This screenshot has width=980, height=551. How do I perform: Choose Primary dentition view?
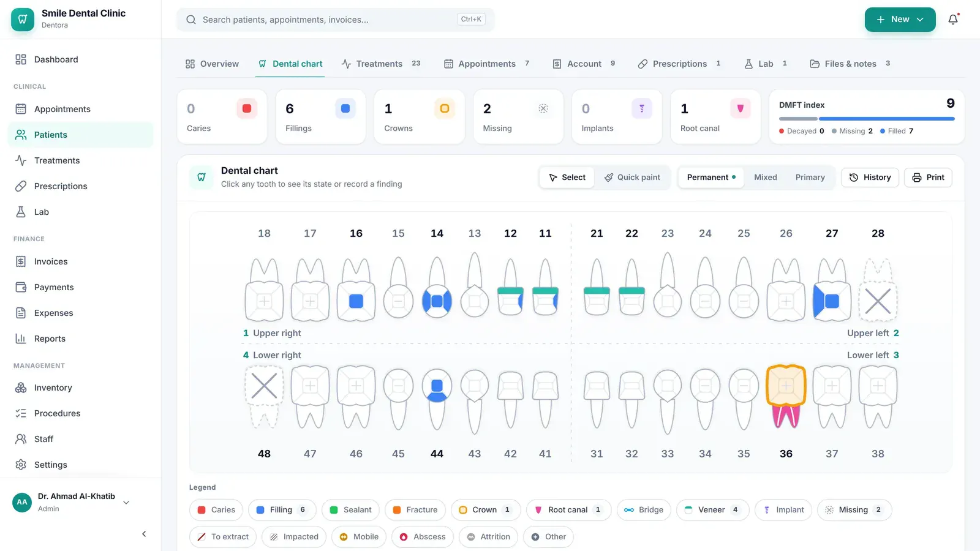click(x=810, y=178)
